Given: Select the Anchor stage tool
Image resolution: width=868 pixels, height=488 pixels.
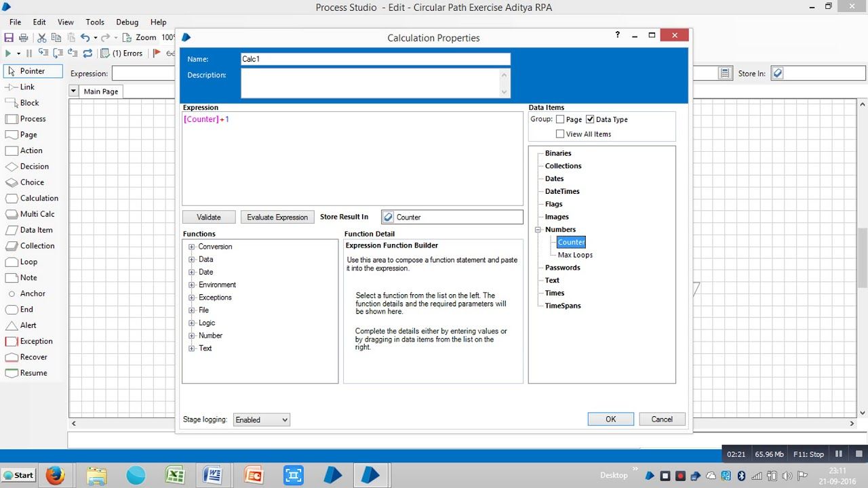Looking at the screenshot, I should [25, 293].
